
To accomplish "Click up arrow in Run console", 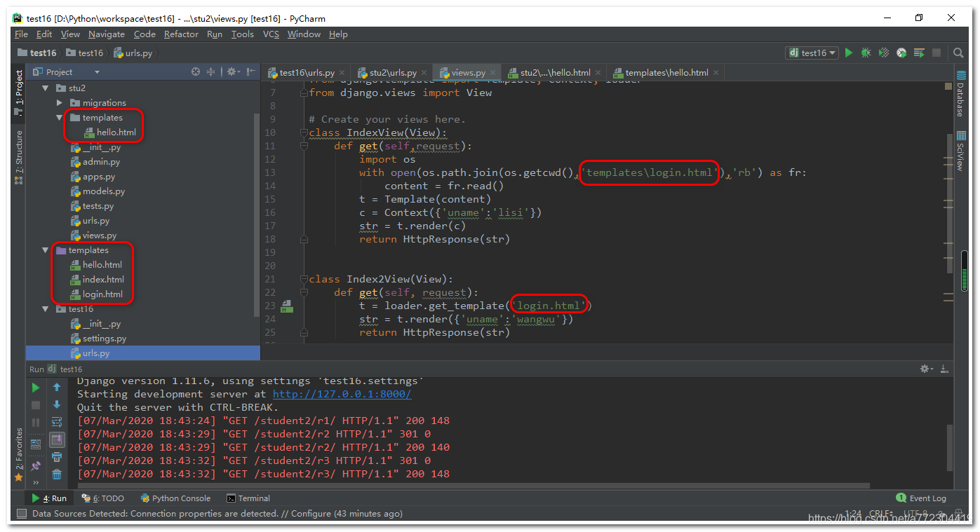I will 57,387.
